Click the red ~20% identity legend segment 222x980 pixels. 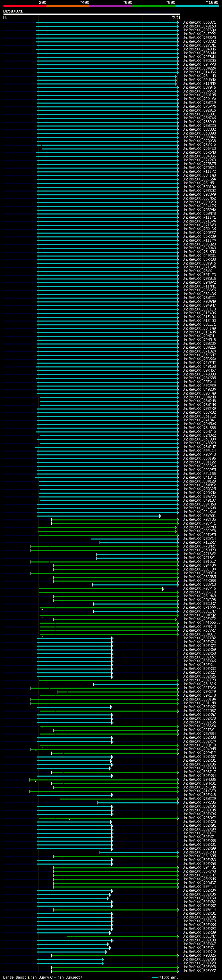point(25,7)
